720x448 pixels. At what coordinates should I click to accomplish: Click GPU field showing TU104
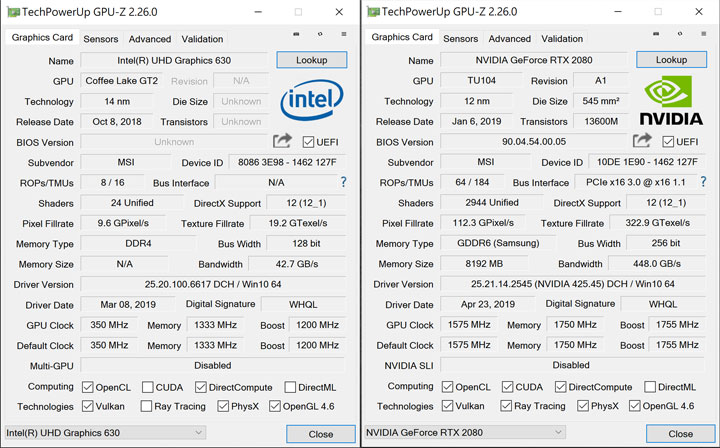(481, 80)
